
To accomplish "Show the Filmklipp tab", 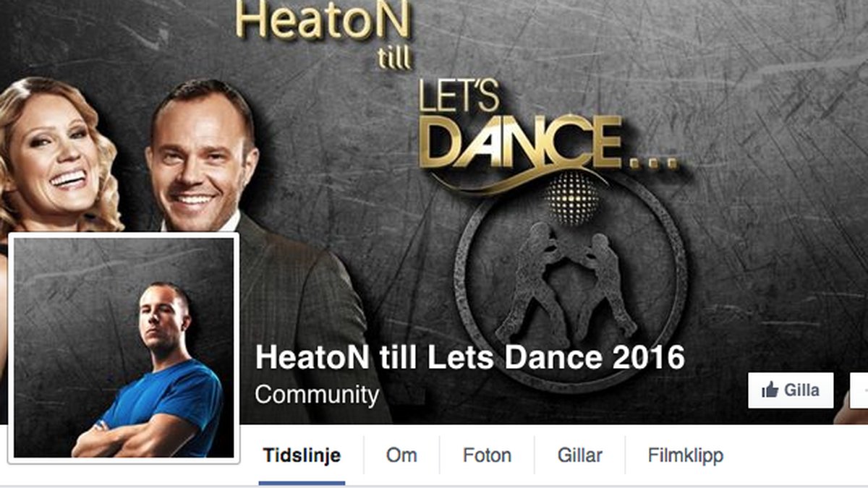I will pyautogui.click(x=685, y=456).
